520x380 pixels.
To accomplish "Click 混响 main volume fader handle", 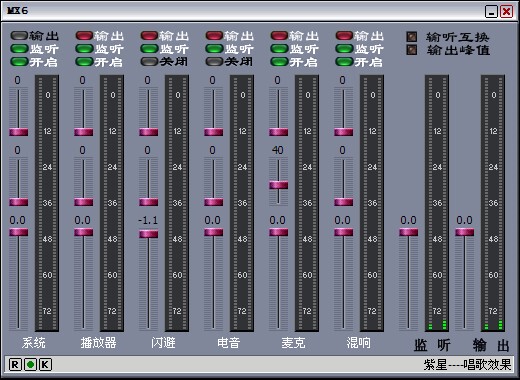I will [344, 232].
